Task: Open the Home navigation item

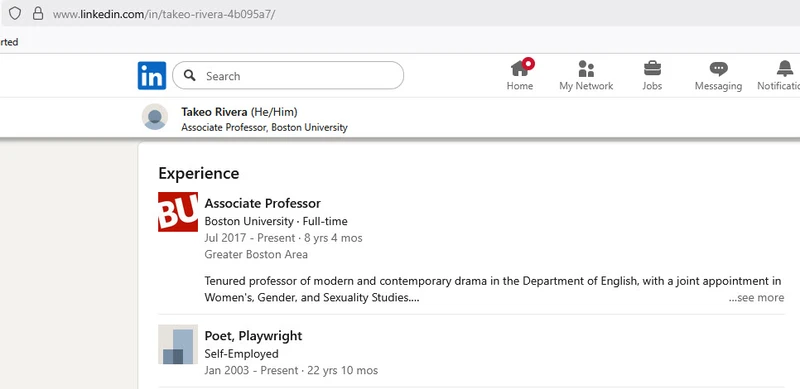Action: coord(520,75)
